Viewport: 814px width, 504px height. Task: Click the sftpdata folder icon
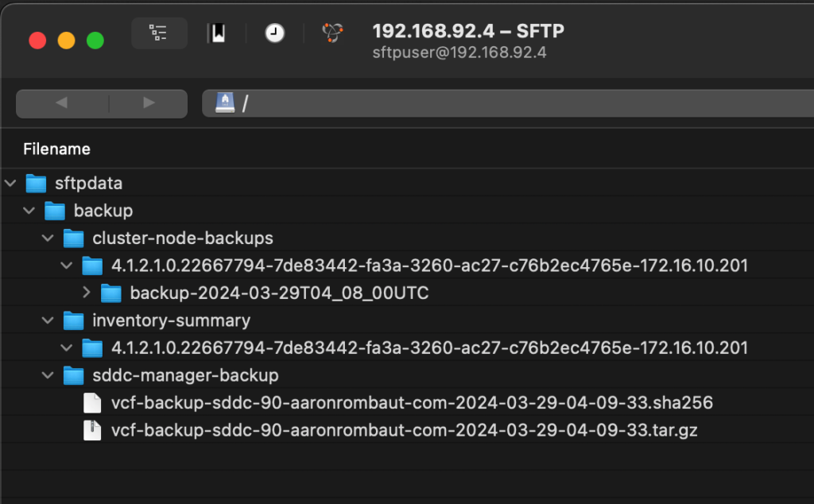[x=36, y=184]
